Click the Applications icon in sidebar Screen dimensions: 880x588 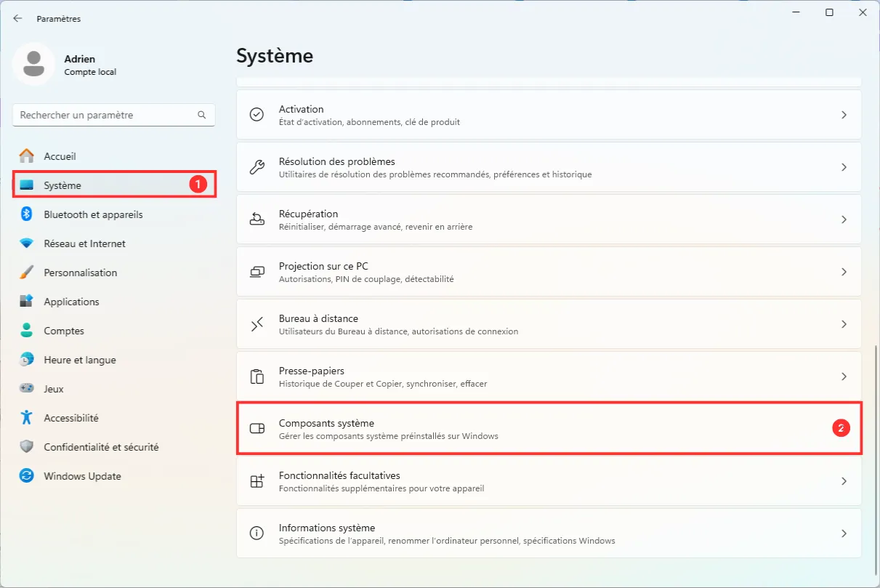point(27,302)
